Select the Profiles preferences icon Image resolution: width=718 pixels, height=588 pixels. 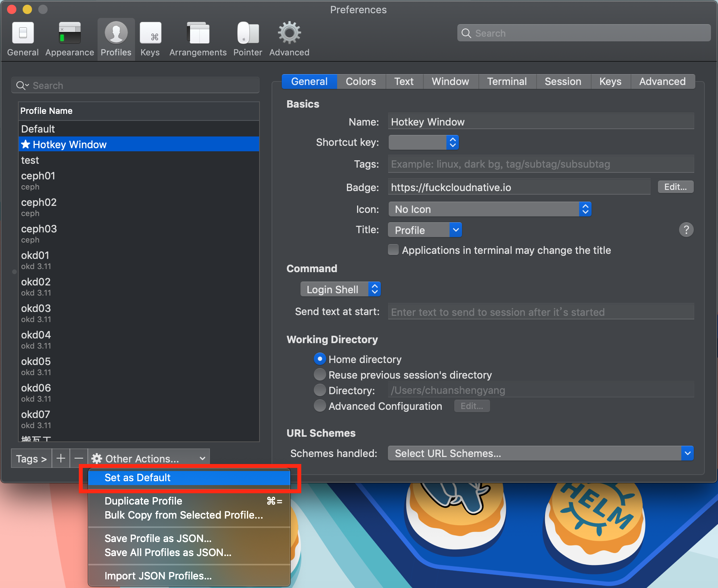click(116, 37)
